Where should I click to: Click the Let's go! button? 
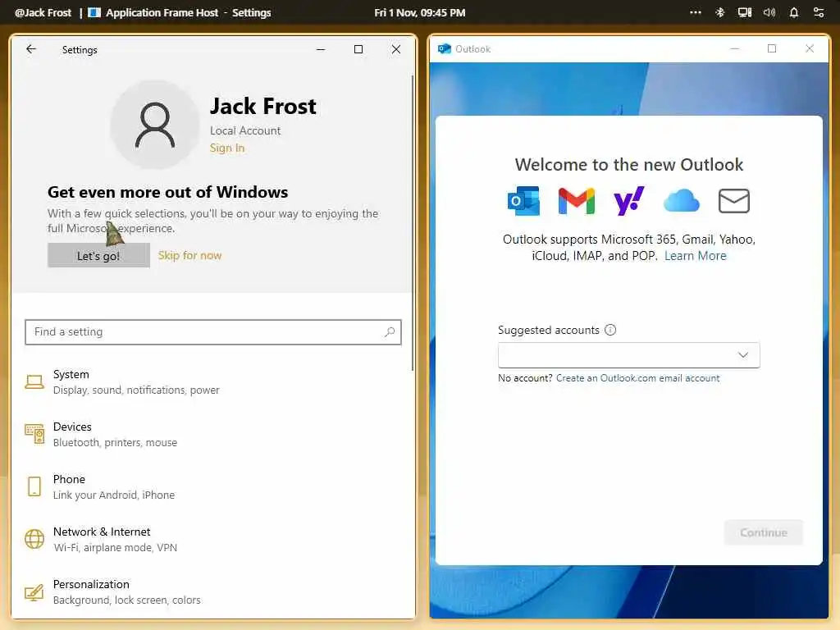98,256
